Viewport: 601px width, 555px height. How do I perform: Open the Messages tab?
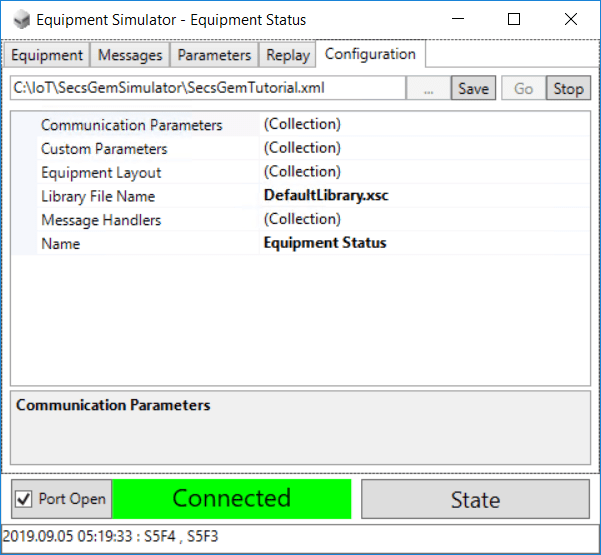[x=130, y=55]
